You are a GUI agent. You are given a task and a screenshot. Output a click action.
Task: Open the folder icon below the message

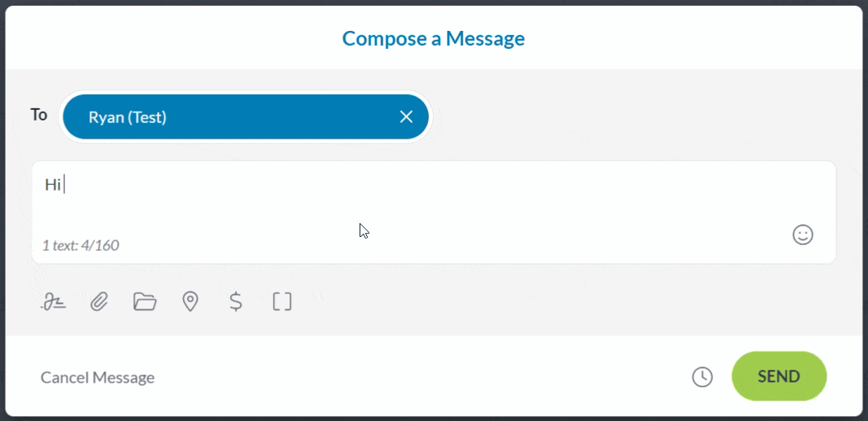[x=145, y=302]
